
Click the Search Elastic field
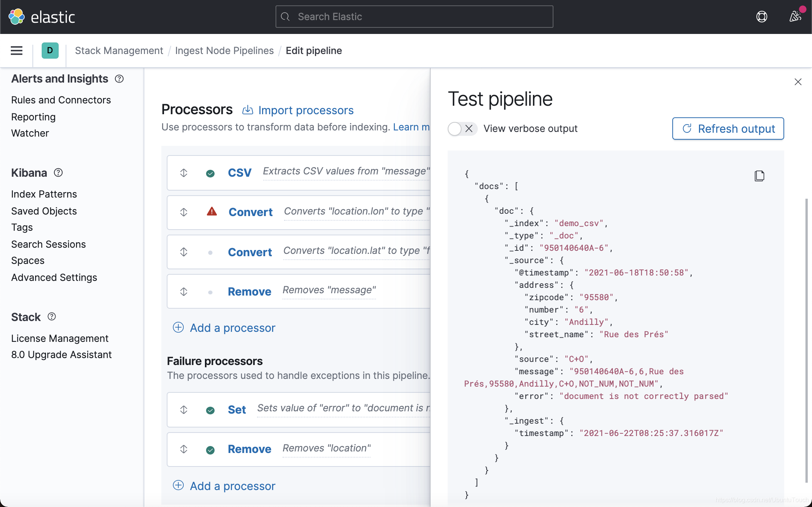(414, 17)
